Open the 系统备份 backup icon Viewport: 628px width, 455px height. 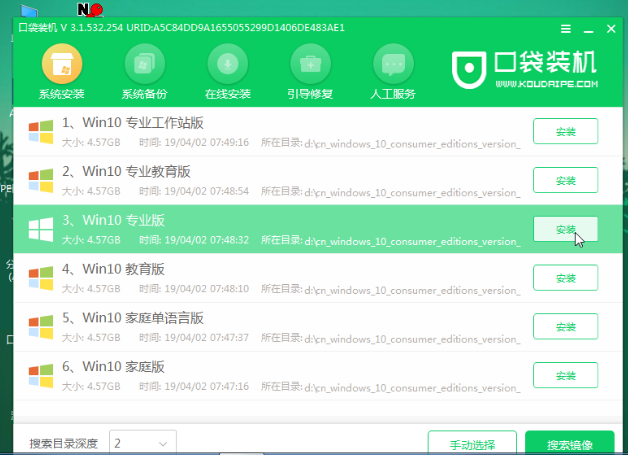(146, 66)
